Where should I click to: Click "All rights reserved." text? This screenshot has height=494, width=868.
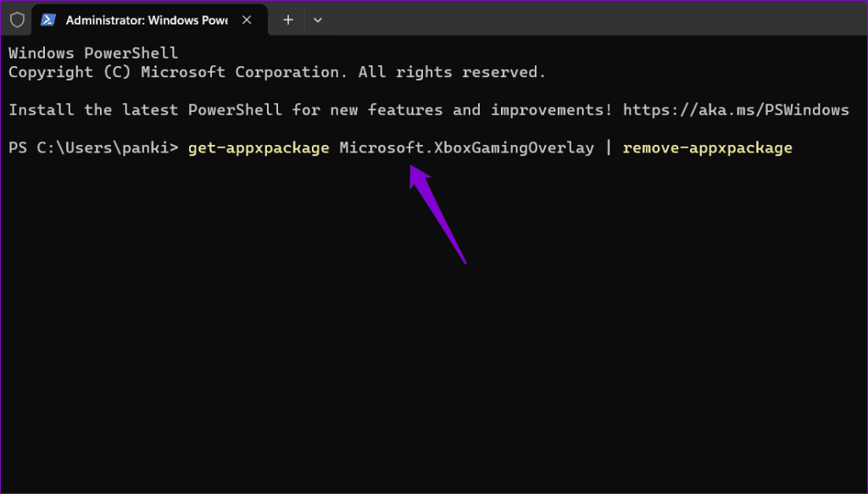pos(452,72)
